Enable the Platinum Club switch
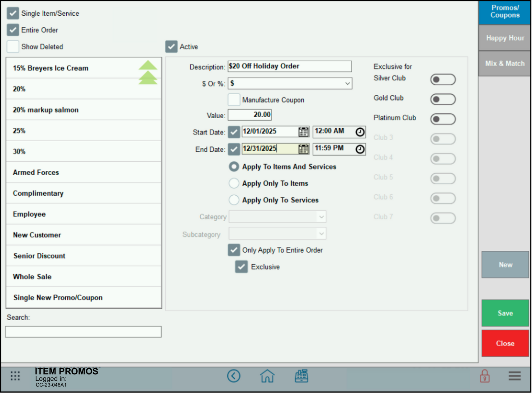The image size is (532, 393). click(x=443, y=119)
